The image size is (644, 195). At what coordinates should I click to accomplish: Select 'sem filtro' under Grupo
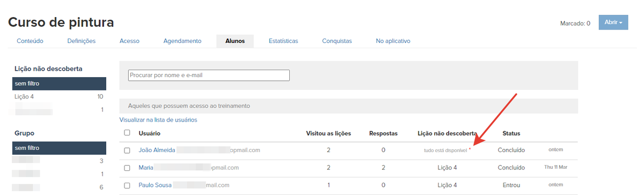point(59,148)
